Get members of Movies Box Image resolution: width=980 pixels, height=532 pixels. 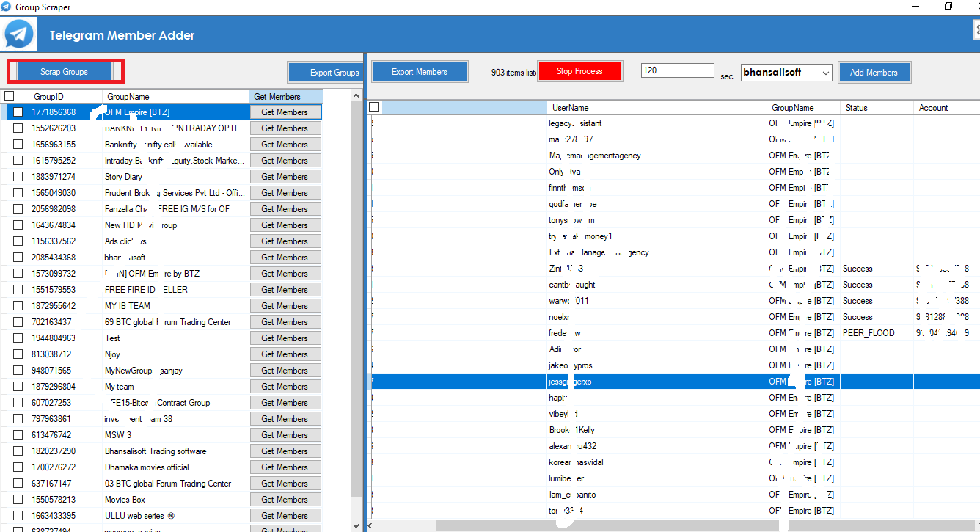coord(285,500)
